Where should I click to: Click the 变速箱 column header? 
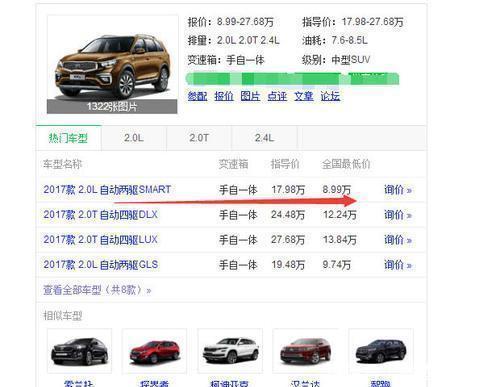pos(233,164)
